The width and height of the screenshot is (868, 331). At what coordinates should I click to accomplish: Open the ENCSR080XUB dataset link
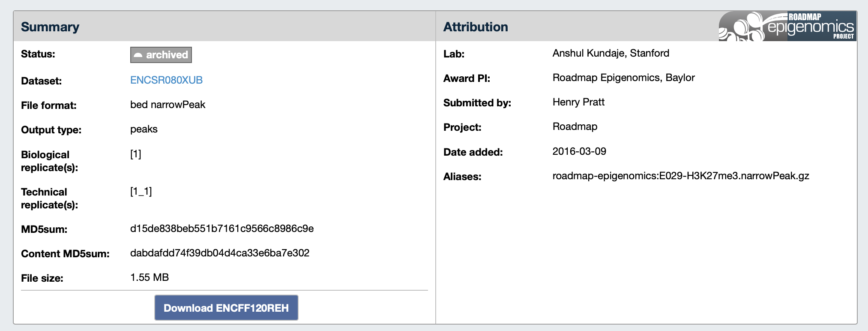[x=166, y=80]
